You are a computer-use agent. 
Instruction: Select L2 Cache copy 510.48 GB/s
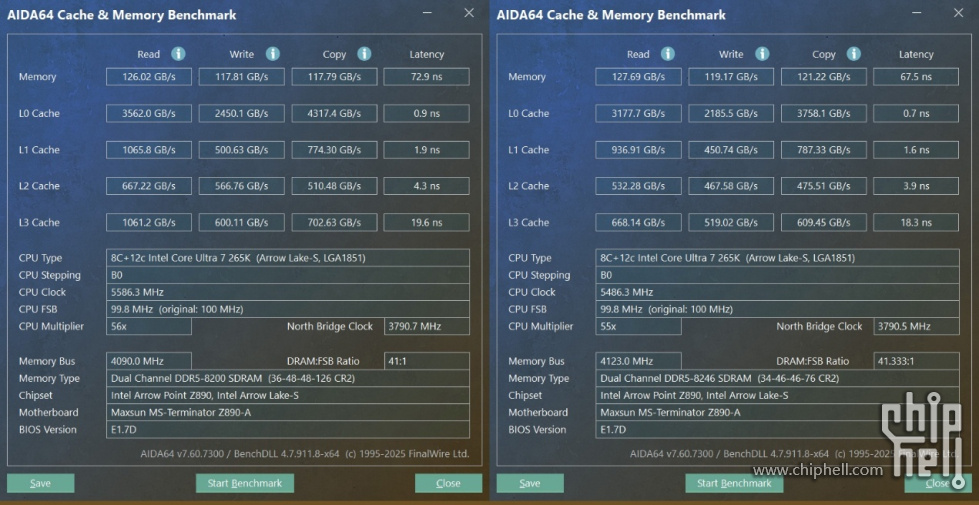(x=334, y=186)
